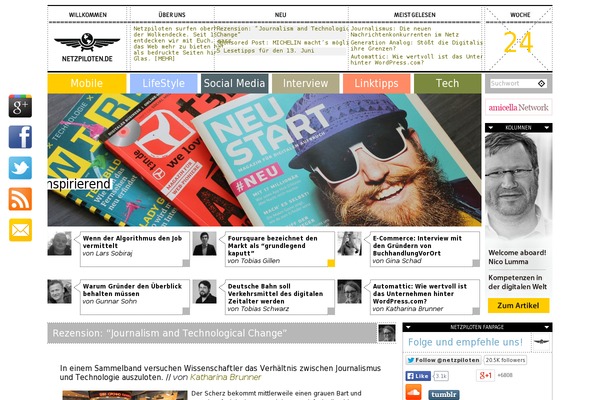600x400 pixels.
Task: Open 'Journalismus: Die neuen Nachrichtenkonkurrenten' link
Action: pyautogui.click(x=404, y=31)
